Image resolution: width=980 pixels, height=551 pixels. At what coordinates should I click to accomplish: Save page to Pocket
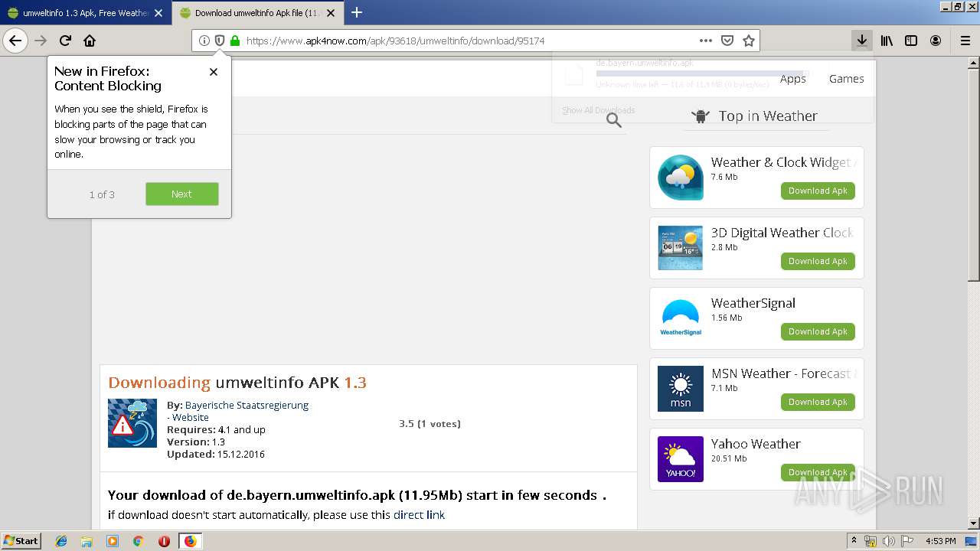coord(727,41)
